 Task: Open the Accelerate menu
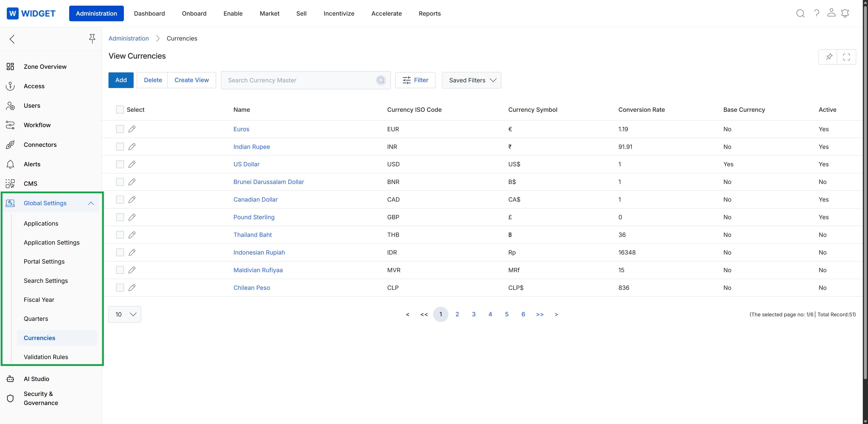click(x=387, y=14)
